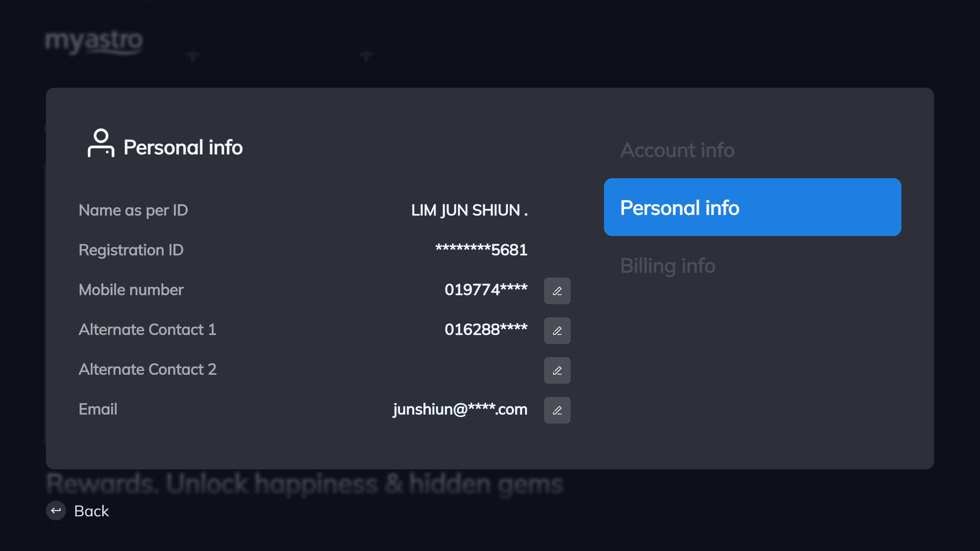Screen dimensions: 980x551
Task: Click the masked mobile number 019774****
Action: coord(486,290)
